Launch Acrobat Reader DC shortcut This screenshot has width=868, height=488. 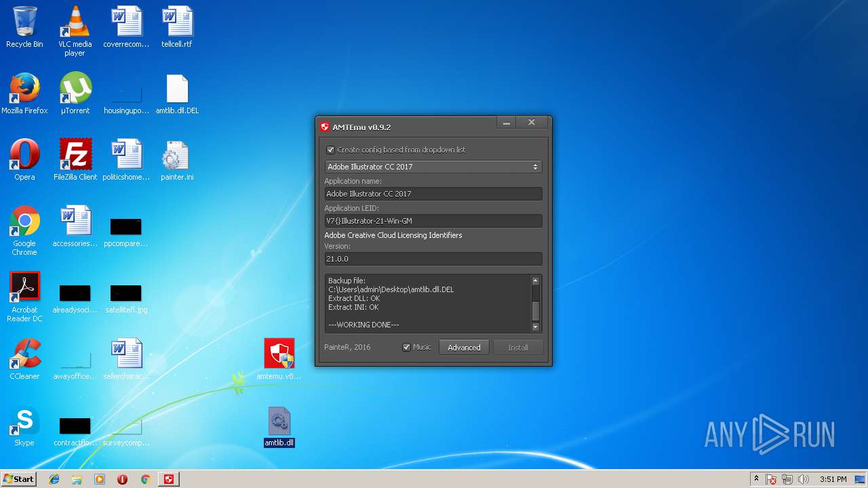[24, 297]
